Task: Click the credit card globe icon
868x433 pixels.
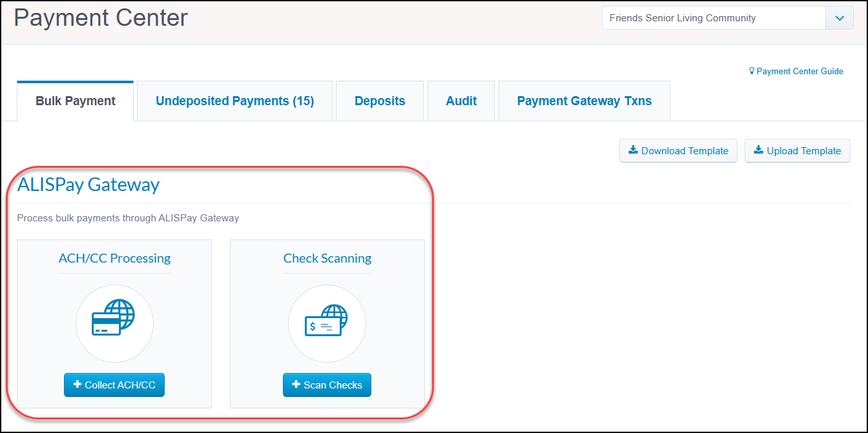Action: click(x=114, y=317)
